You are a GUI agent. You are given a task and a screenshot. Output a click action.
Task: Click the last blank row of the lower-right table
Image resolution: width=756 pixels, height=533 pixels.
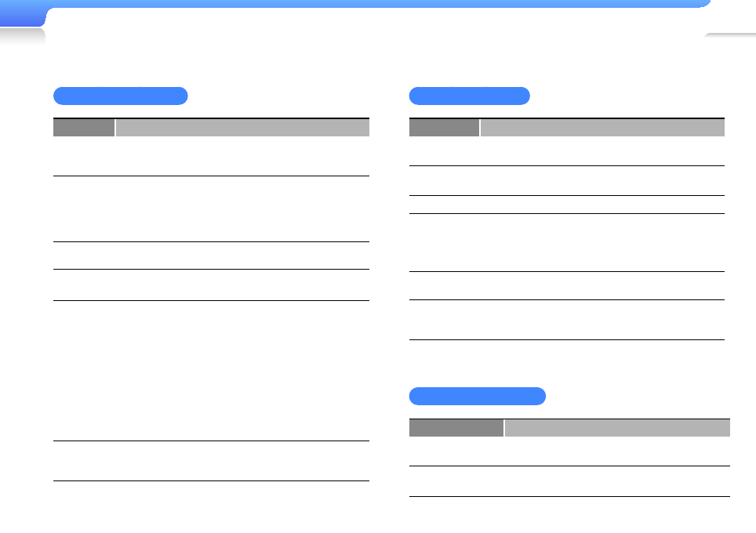569,481
